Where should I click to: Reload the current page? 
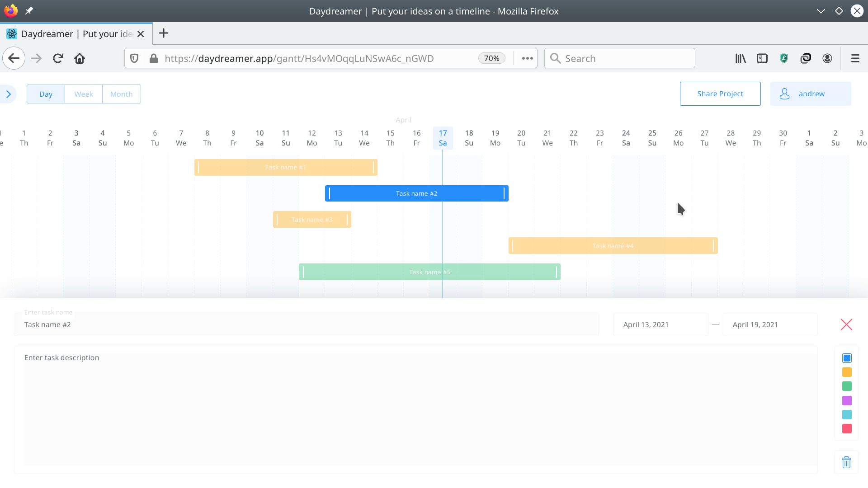58,58
